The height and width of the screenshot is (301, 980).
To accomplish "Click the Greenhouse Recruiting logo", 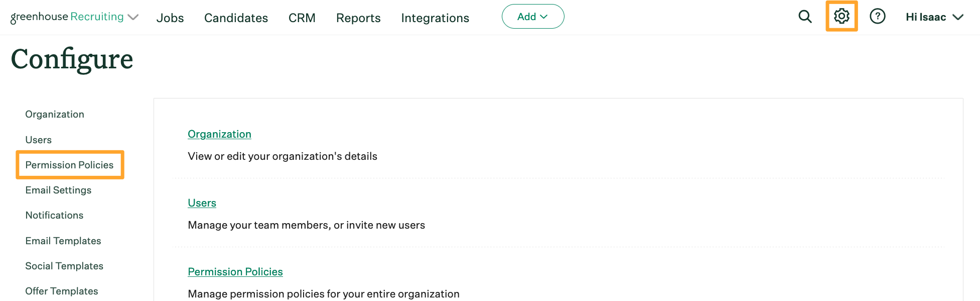I will [x=67, y=17].
